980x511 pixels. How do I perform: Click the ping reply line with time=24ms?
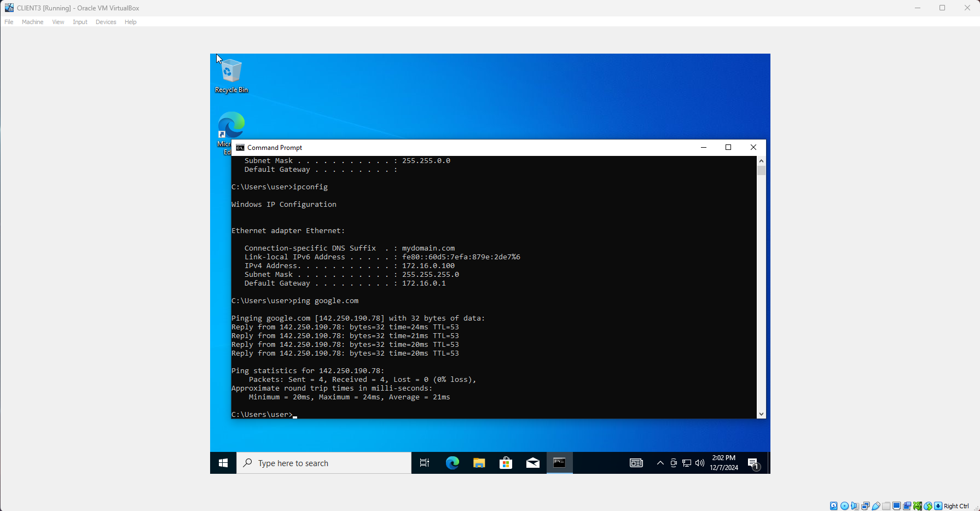345,327
